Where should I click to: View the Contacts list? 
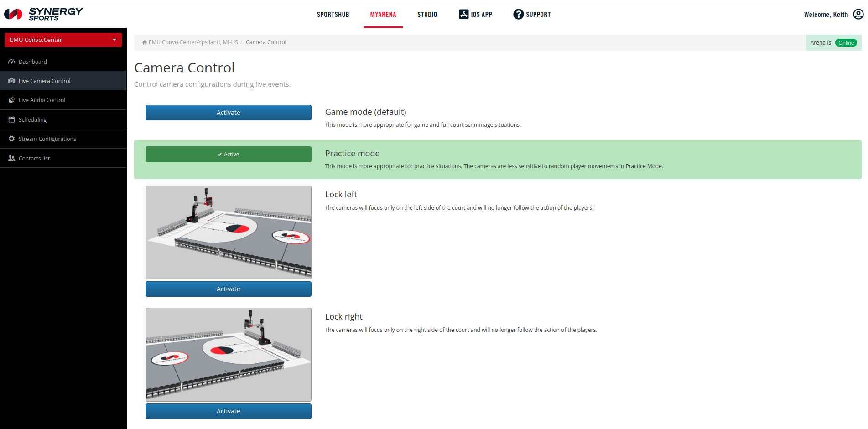click(63, 158)
